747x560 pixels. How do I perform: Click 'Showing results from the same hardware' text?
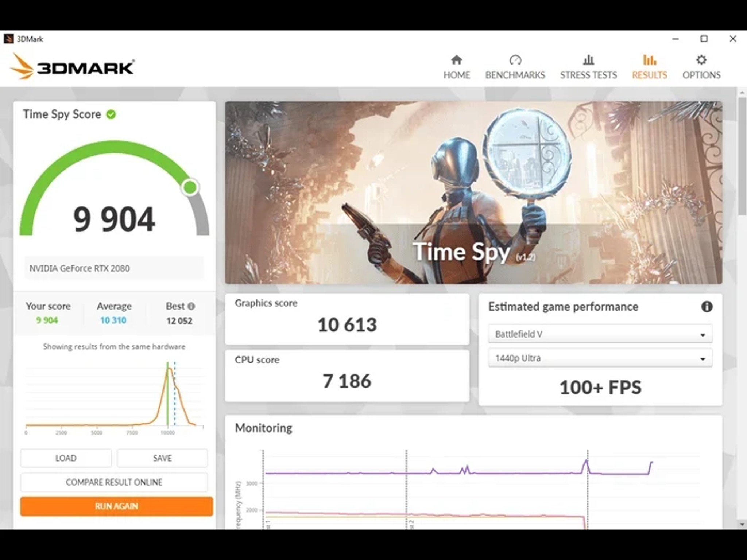point(114,347)
